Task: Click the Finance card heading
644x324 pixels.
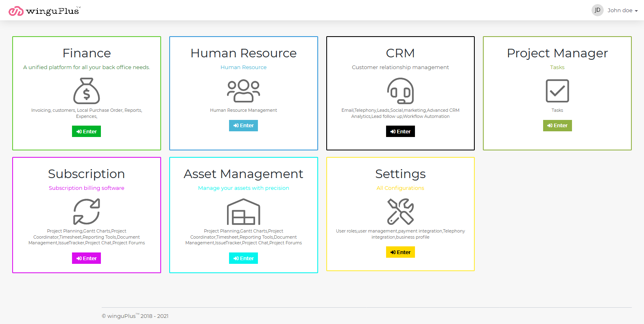Action: 87,53
